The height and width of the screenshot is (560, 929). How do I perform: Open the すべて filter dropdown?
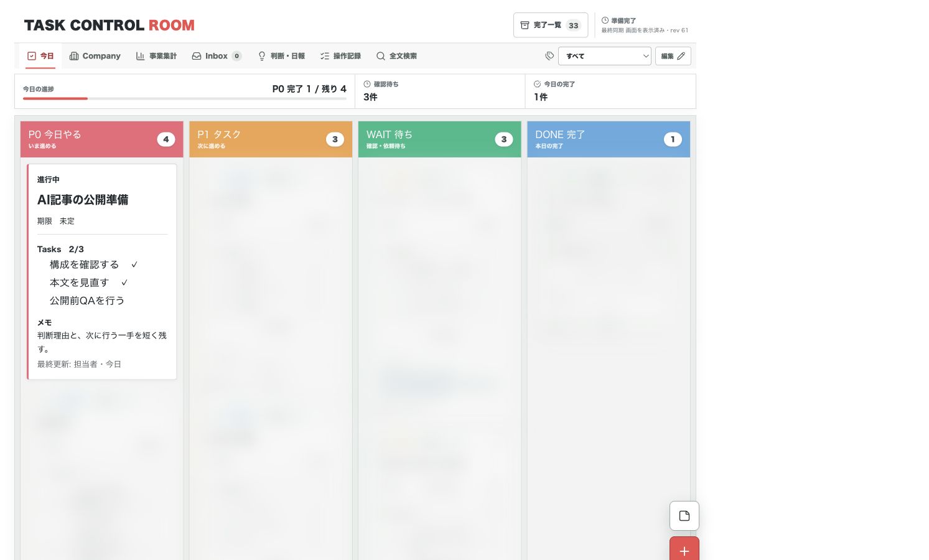click(x=605, y=56)
